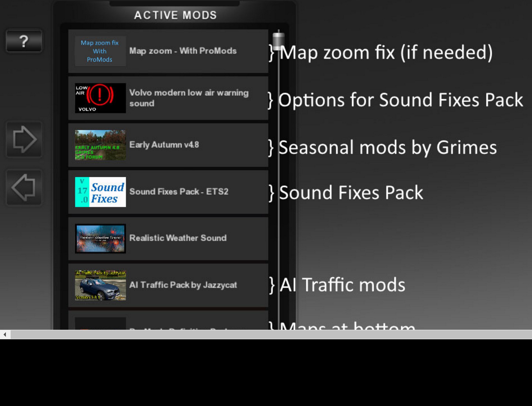Viewport: 532px width, 406px height.
Task: Select the partially visible bottom mod entry
Action: tap(168, 320)
